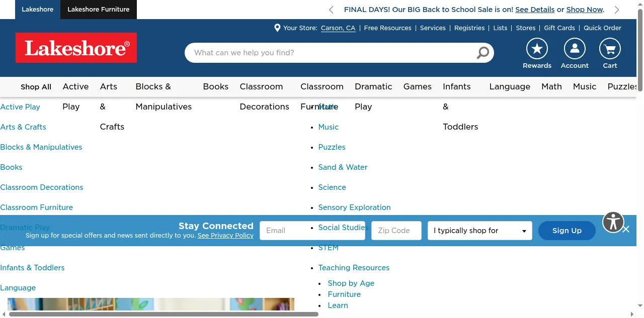Switch to the Lakeshore Furniture tab
This screenshot has width=644, height=318.
(x=99, y=10)
